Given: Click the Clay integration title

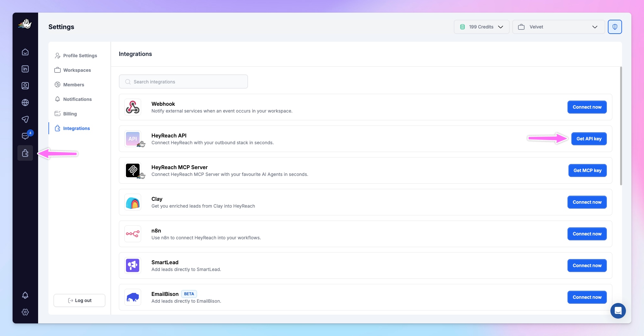Looking at the screenshot, I should tap(157, 199).
